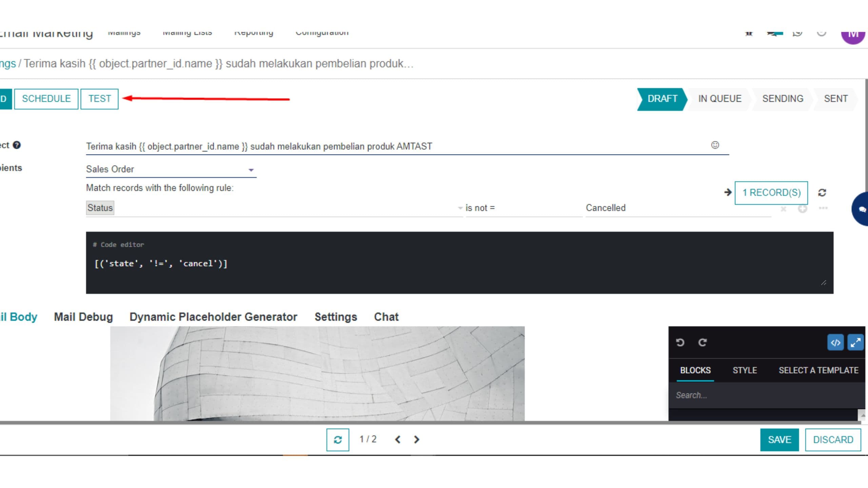Screen dimensions: 868x488
Task: Open Dynamic Placeholder Generator tab
Action: point(213,317)
